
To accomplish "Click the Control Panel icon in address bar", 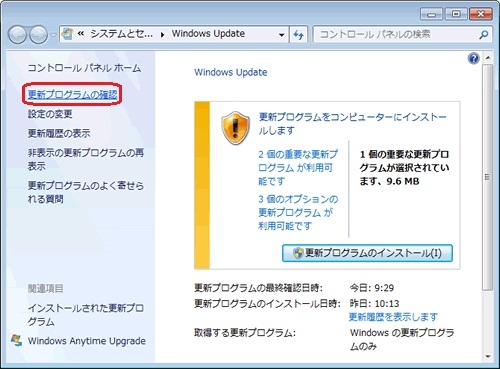I will coord(68,34).
